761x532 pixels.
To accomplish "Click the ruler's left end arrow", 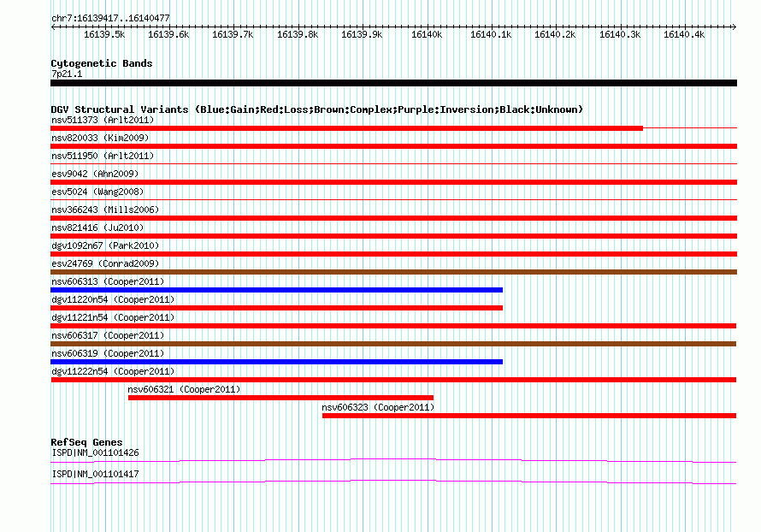I will click(53, 27).
